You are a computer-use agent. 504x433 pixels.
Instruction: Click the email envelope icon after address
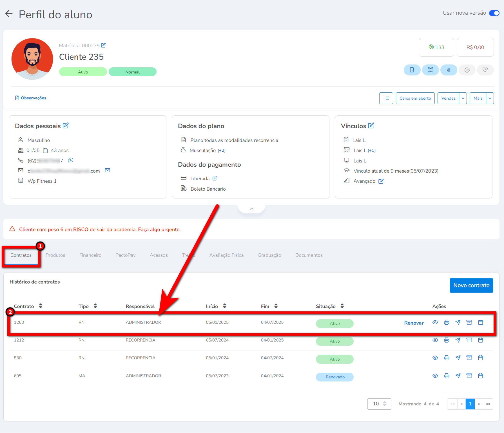click(107, 170)
